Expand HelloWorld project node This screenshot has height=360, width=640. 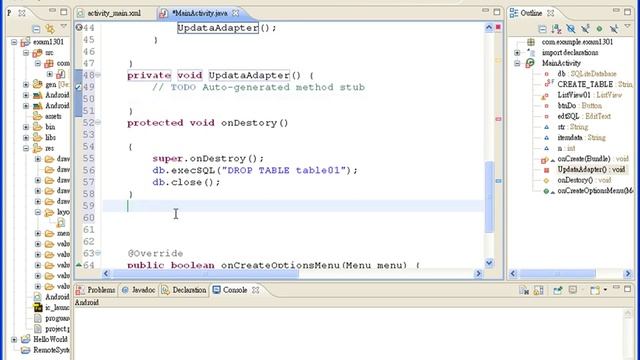tap(14, 339)
